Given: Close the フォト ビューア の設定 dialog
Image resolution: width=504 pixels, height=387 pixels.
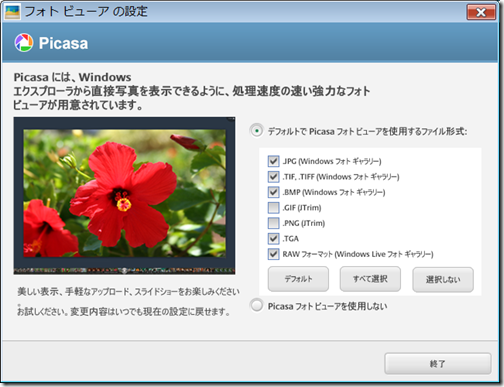Looking at the screenshot, I should tap(481, 12).
